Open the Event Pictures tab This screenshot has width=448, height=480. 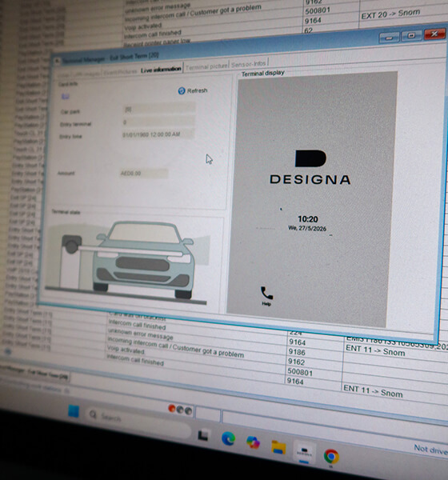point(120,72)
